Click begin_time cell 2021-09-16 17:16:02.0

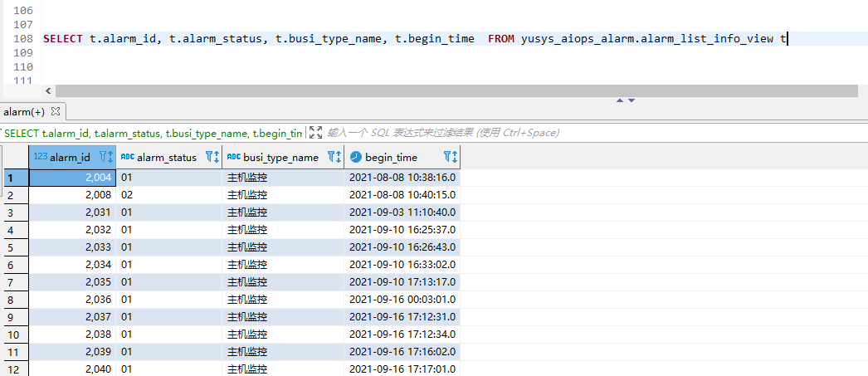pos(402,352)
